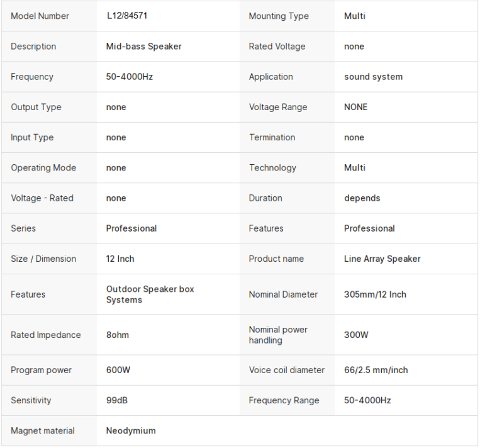This screenshot has width=480, height=448.
Task: Click the Voice coil diameter label
Action: tap(287, 370)
